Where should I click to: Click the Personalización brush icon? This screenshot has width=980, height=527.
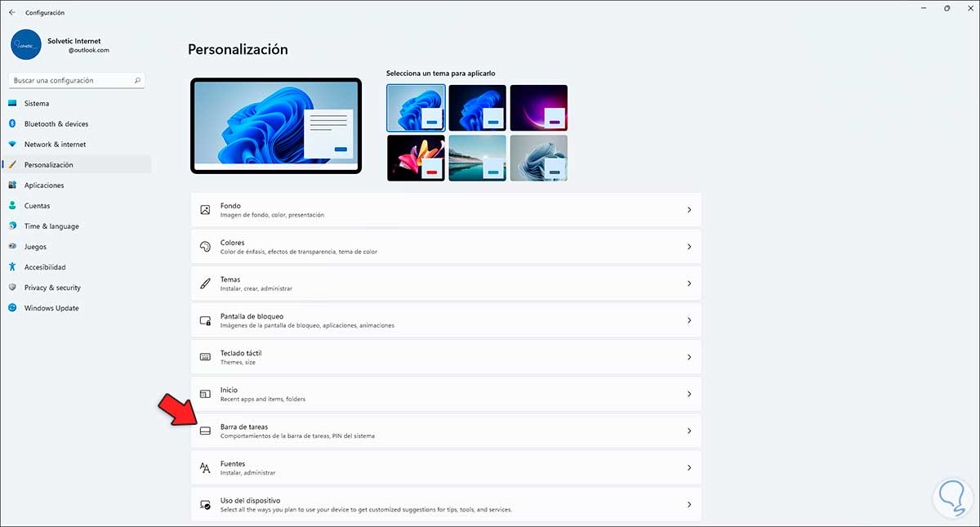[12, 165]
